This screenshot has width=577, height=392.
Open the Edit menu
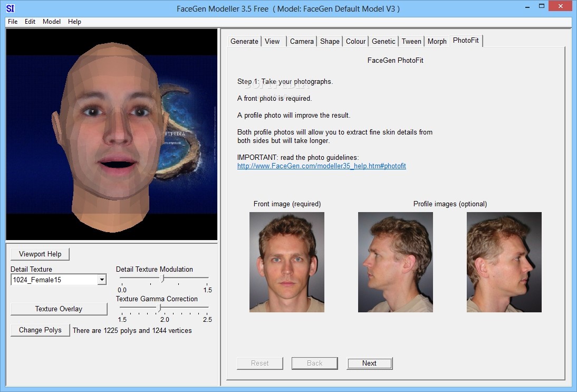[30, 21]
